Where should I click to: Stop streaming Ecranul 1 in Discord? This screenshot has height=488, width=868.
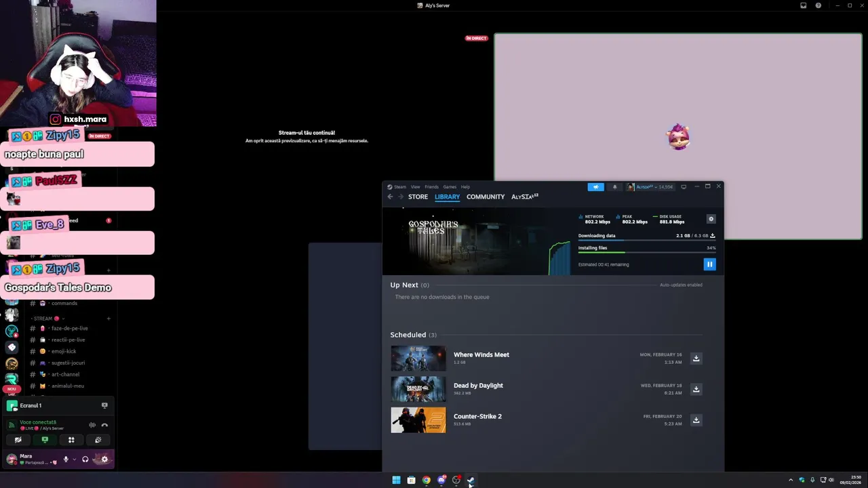[x=104, y=405]
